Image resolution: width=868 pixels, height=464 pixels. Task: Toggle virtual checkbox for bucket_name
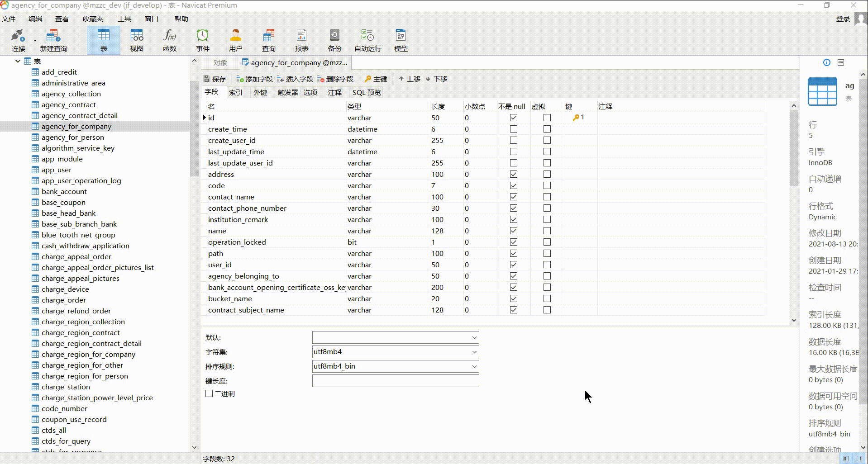pos(547,298)
